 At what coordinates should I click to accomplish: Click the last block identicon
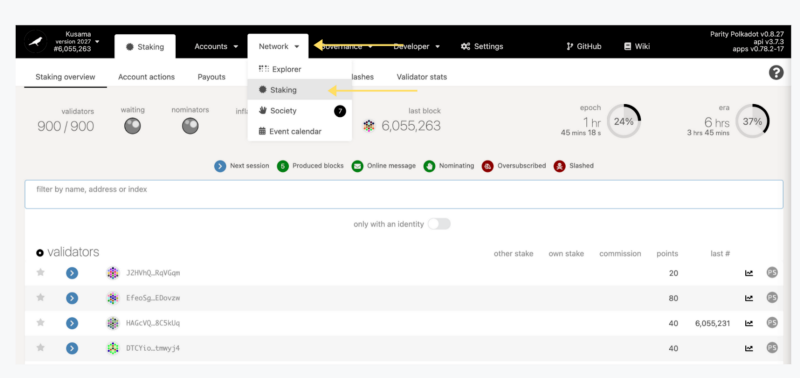coord(369,125)
